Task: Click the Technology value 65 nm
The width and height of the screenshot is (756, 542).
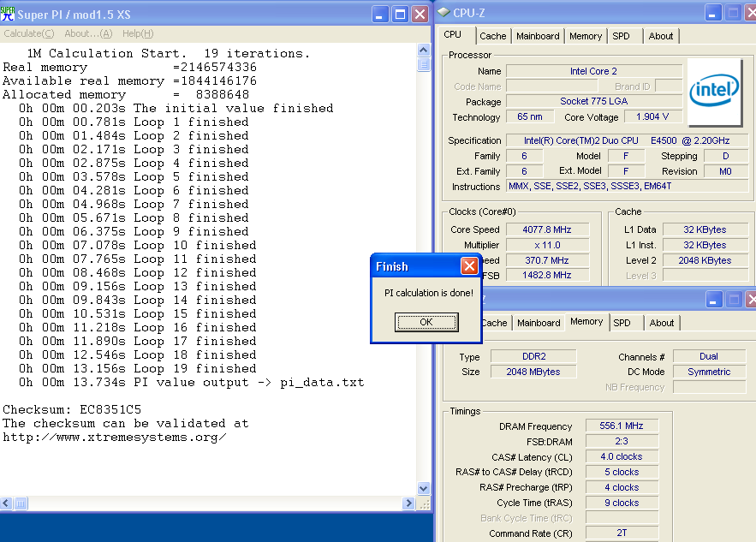Action: (529, 116)
